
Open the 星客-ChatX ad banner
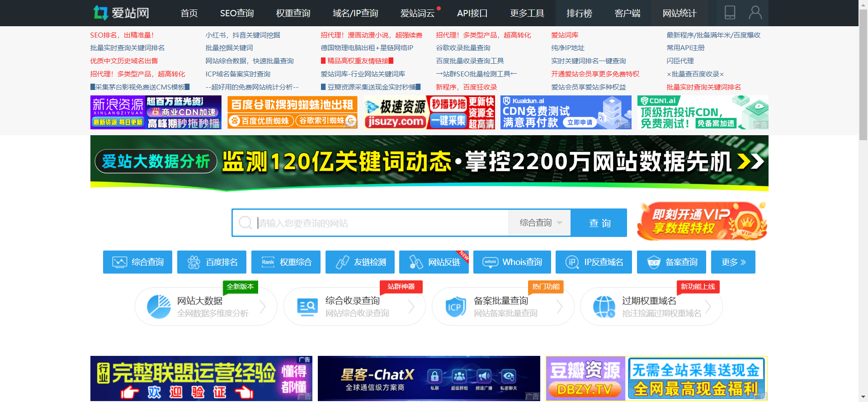pos(429,378)
